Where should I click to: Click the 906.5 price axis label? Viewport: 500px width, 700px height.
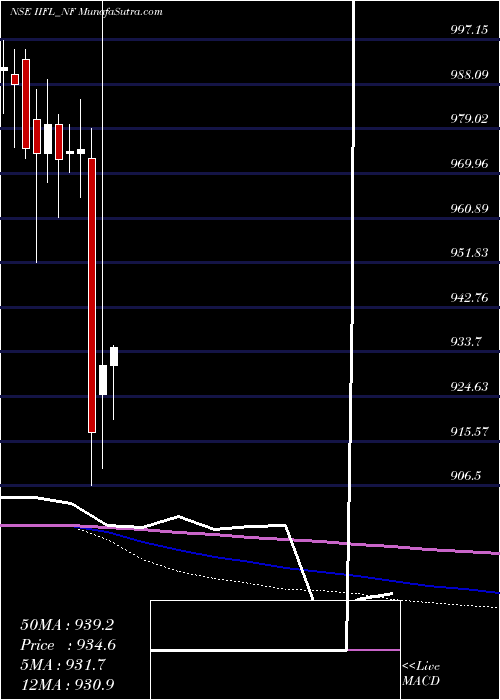[465, 476]
